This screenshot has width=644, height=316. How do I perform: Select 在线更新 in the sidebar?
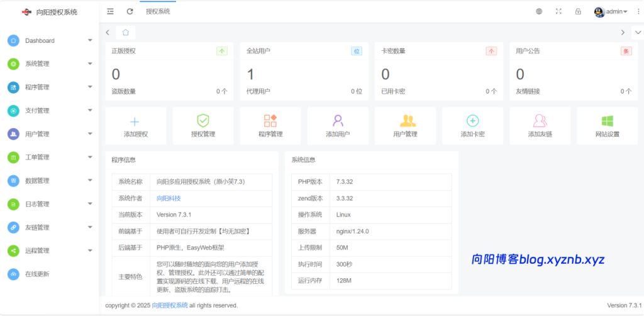pos(37,274)
